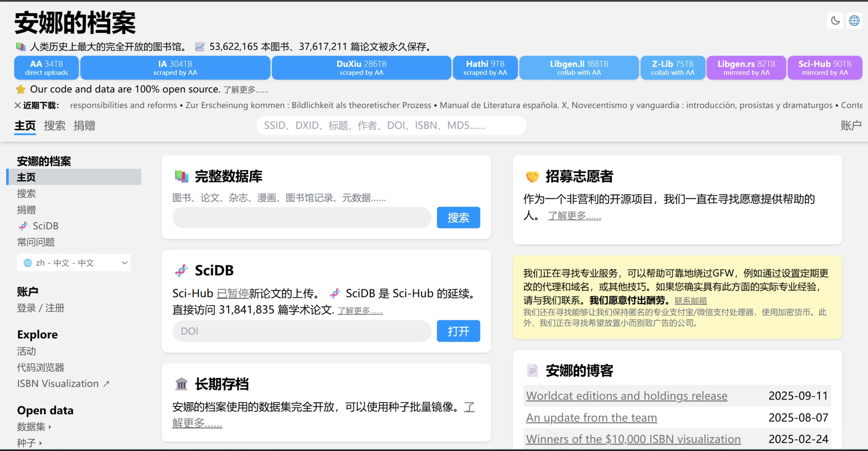Expand 数据集 under Open data
The height and width of the screenshot is (451, 868).
34,427
